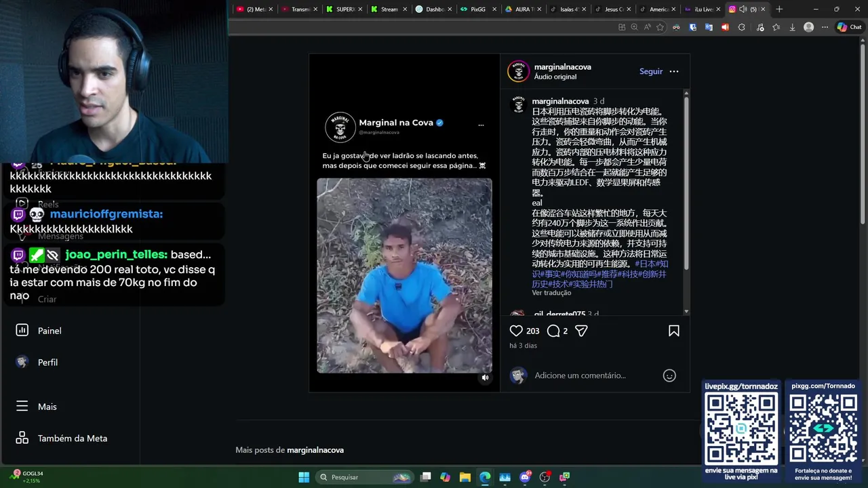868x488 pixels.
Task: Open Copilot Chat in browser toolbar
Action: [x=849, y=27]
